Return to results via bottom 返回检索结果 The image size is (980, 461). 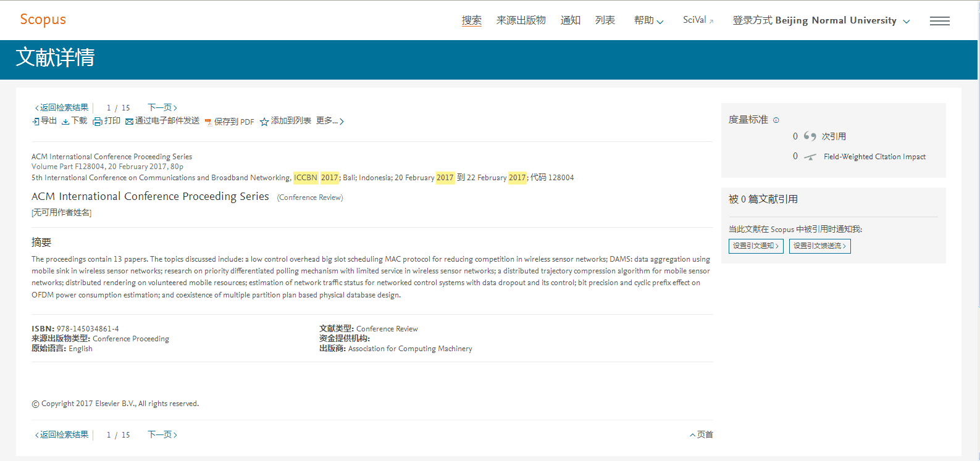point(62,434)
